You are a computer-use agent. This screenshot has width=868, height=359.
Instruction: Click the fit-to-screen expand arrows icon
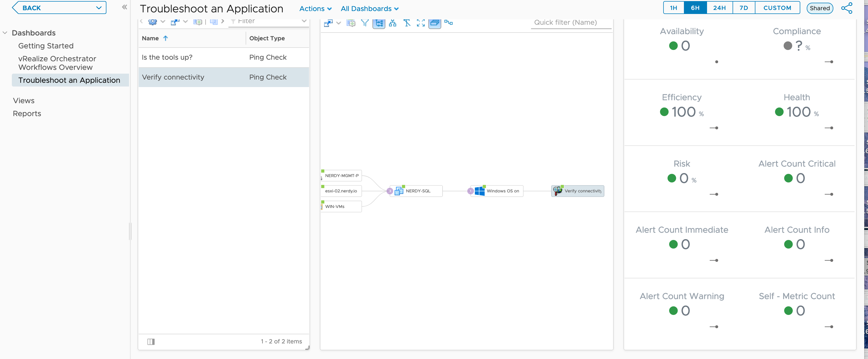tap(421, 23)
